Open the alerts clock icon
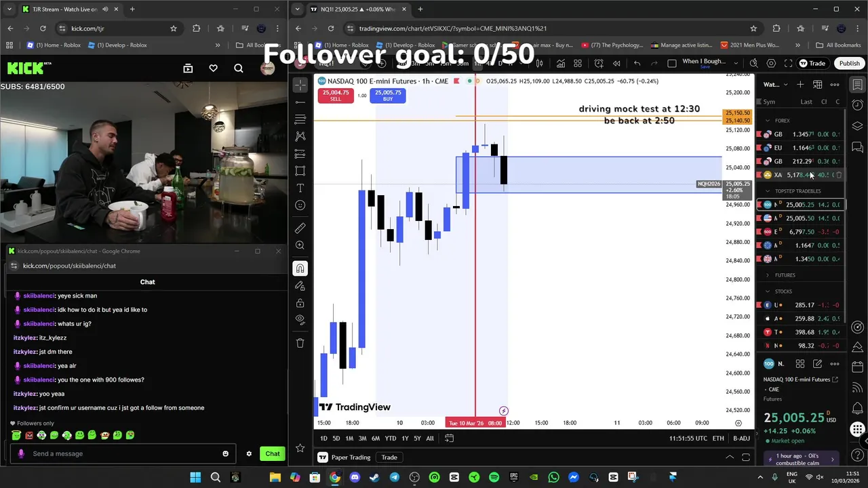 pyautogui.click(x=858, y=105)
